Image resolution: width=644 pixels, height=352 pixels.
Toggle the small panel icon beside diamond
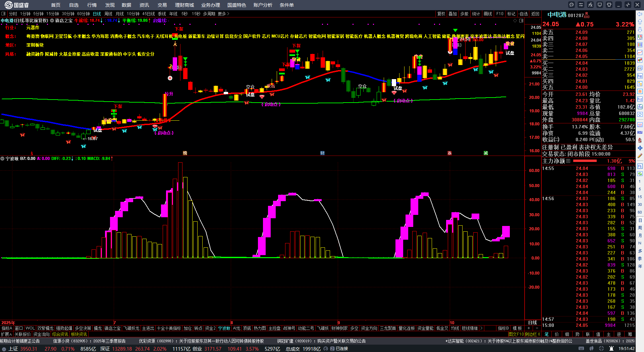(x=521, y=20)
